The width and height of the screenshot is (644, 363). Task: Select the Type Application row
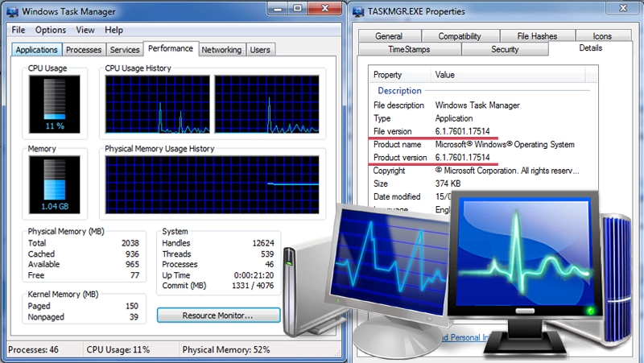pos(483,118)
